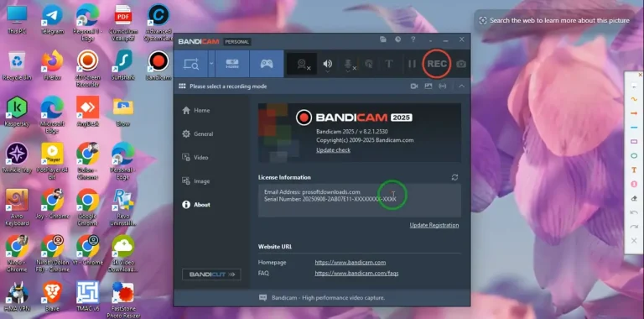Select the eraser drawing tool

point(634,199)
